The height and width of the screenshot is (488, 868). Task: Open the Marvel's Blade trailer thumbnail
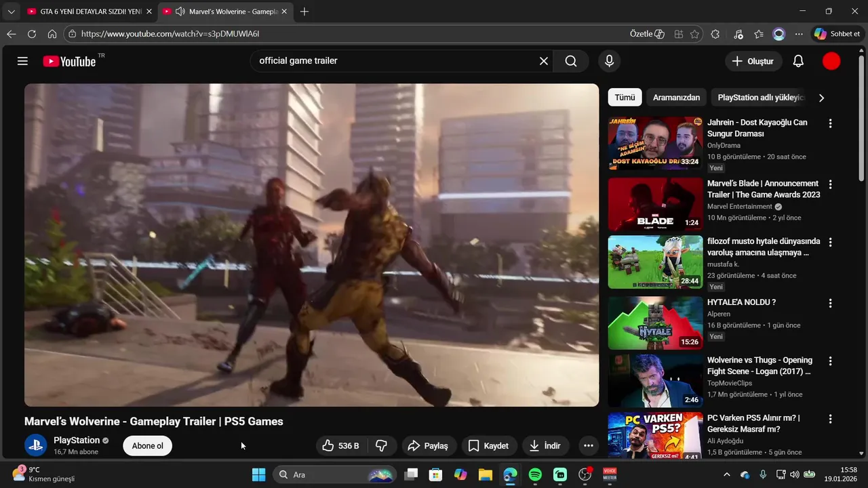(x=655, y=204)
